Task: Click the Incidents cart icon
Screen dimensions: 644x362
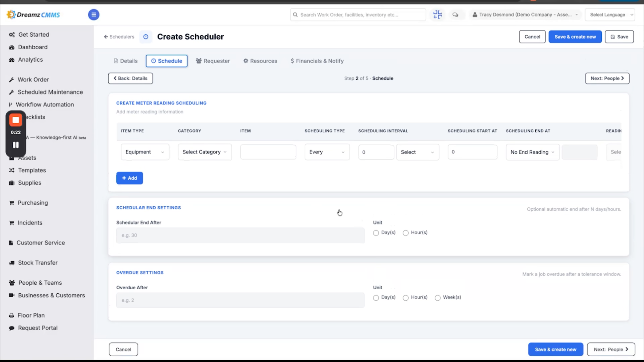Action: pos(12,223)
